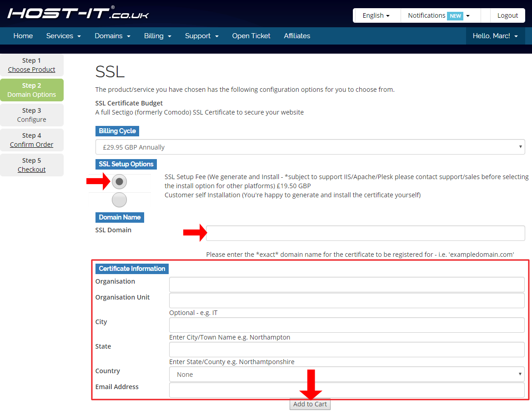Click the SSL Certificate Budget text
The width and height of the screenshot is (532, 415).
coord(129,103)
